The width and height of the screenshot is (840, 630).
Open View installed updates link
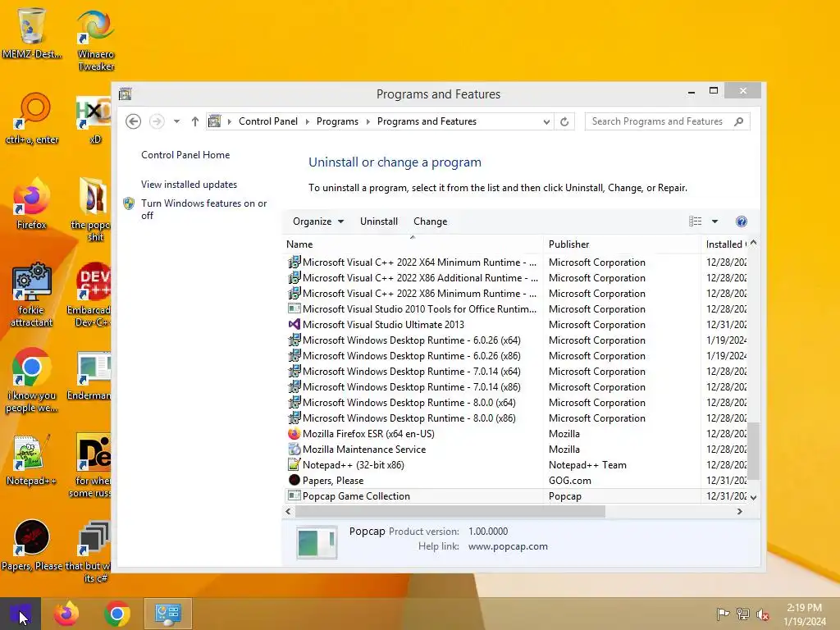(189, 185)
